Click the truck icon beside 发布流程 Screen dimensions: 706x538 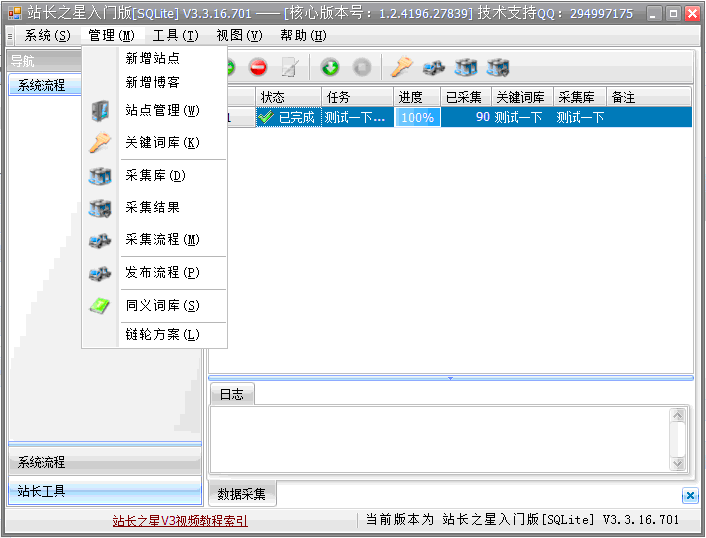(100, 273)
